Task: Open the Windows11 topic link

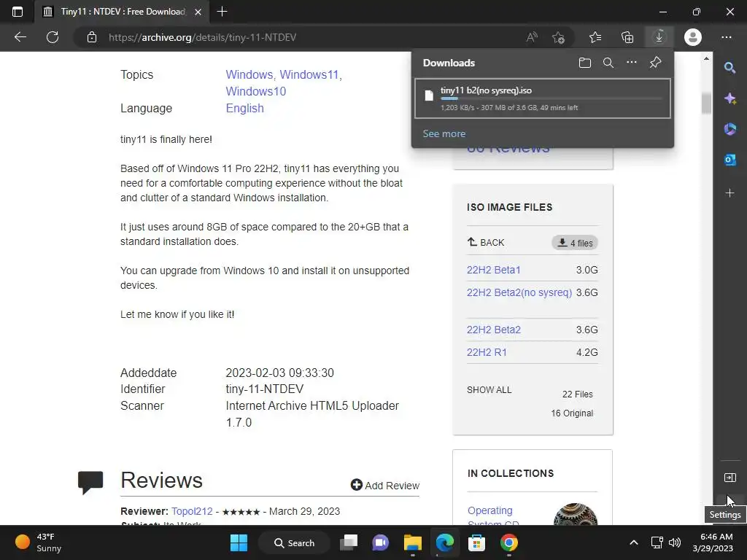Action: [309, 75]
